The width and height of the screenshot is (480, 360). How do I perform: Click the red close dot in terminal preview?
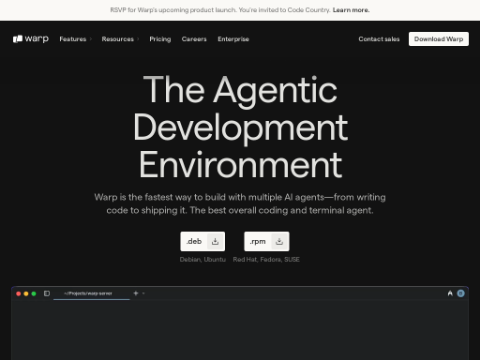pos(18,294)
